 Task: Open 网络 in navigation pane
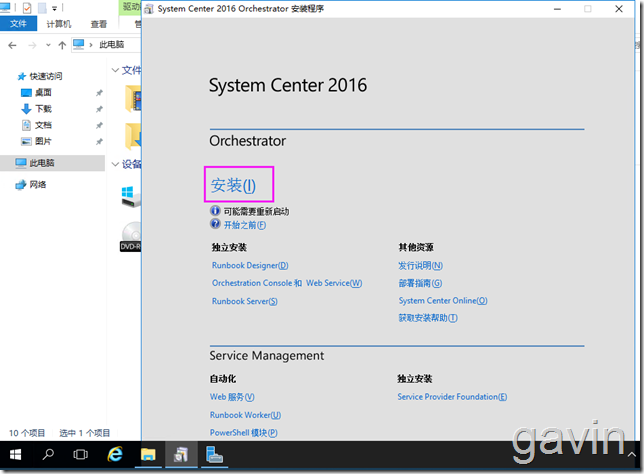point(38,184)
